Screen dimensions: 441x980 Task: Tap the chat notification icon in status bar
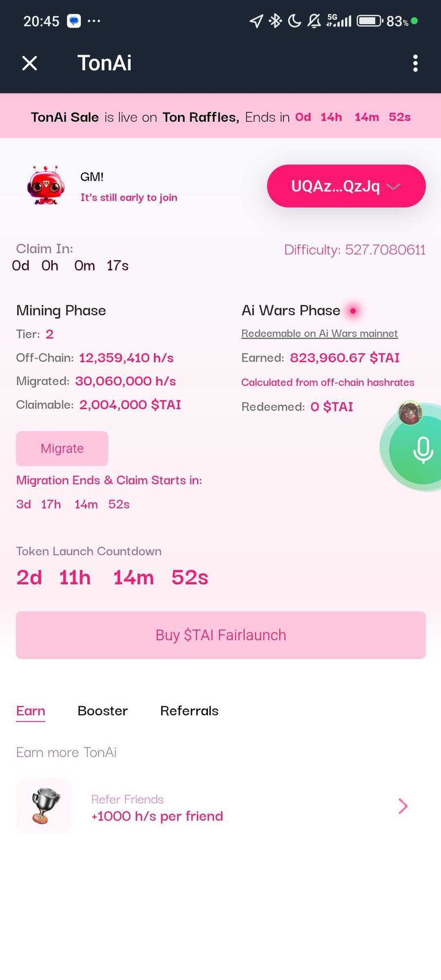(x=74, y=21)
